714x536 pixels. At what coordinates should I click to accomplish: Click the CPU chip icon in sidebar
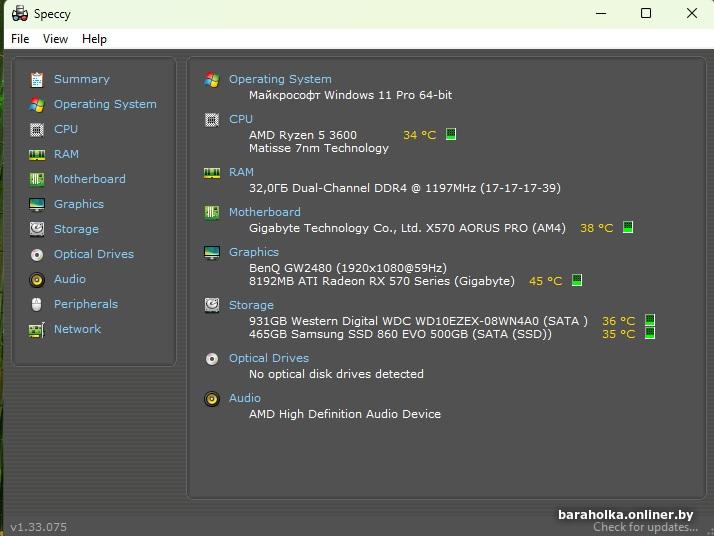click(x=37, y=129)
